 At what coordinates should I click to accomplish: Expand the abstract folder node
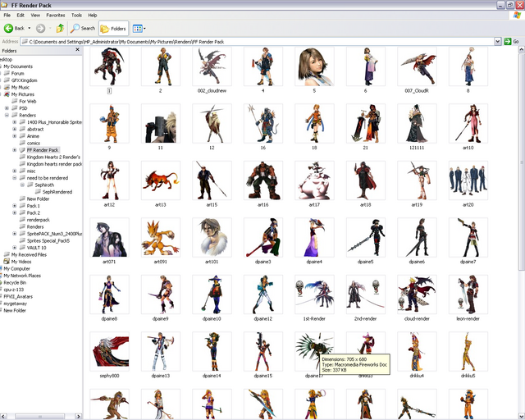click(15, 130)
